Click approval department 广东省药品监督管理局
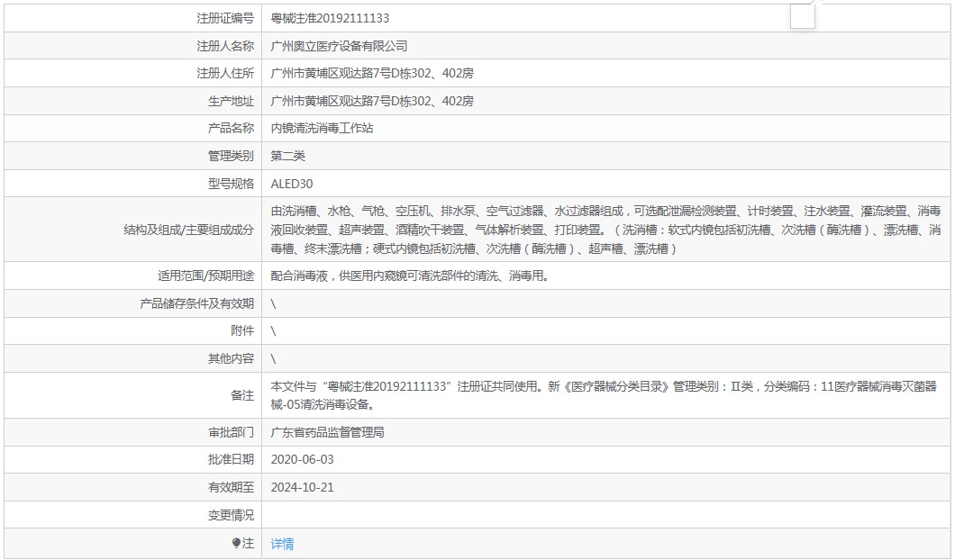 click(327, 432)
